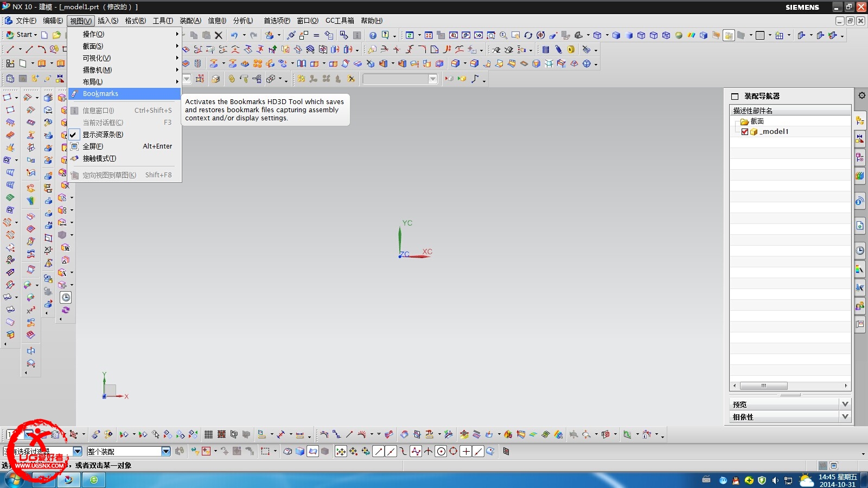Open the 整个装配 scope dropdown
The height and width of the screenshot is (488, 868).
166,451
